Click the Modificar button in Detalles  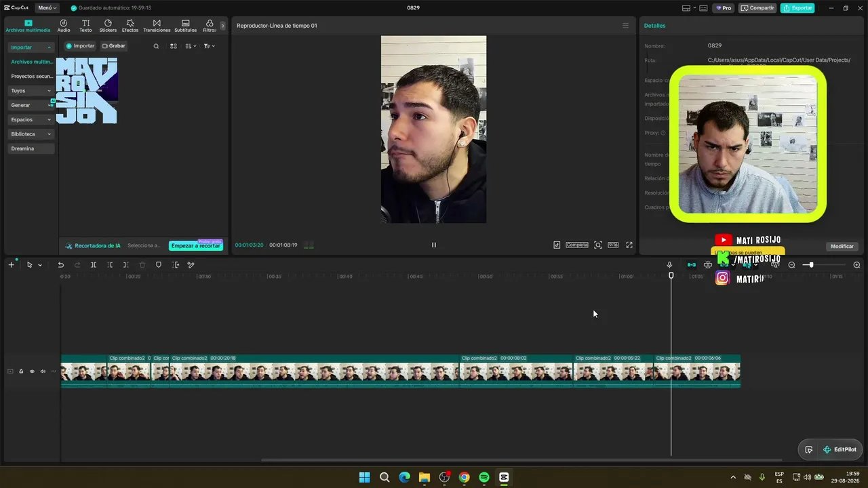(842, 246)
